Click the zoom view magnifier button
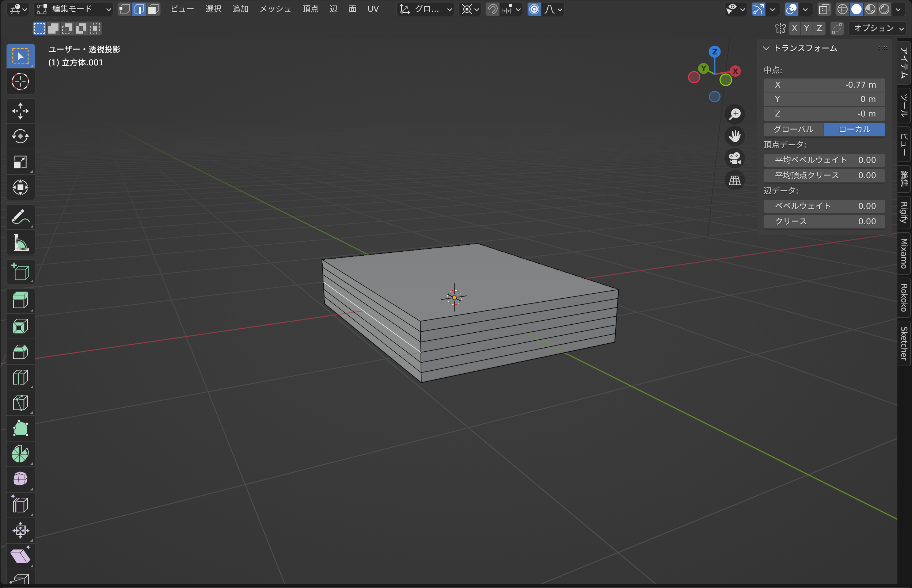 point(735,114)
